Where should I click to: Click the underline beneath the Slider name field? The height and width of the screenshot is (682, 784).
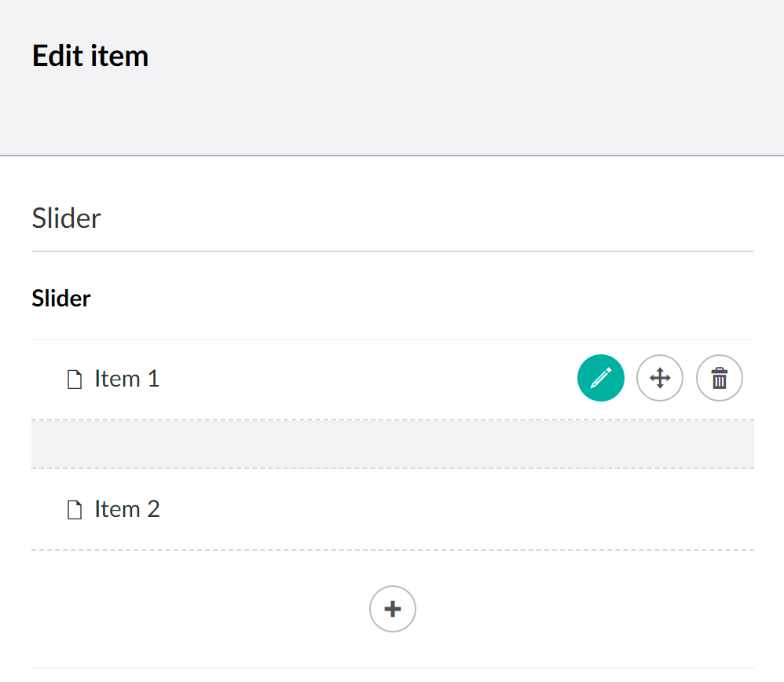click(393, 251)
